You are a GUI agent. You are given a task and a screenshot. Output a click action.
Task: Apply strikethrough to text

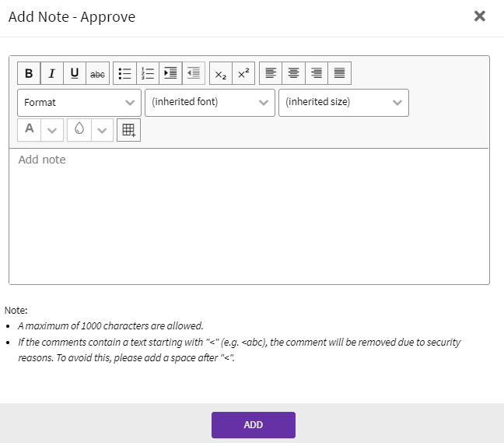(98, 74)
